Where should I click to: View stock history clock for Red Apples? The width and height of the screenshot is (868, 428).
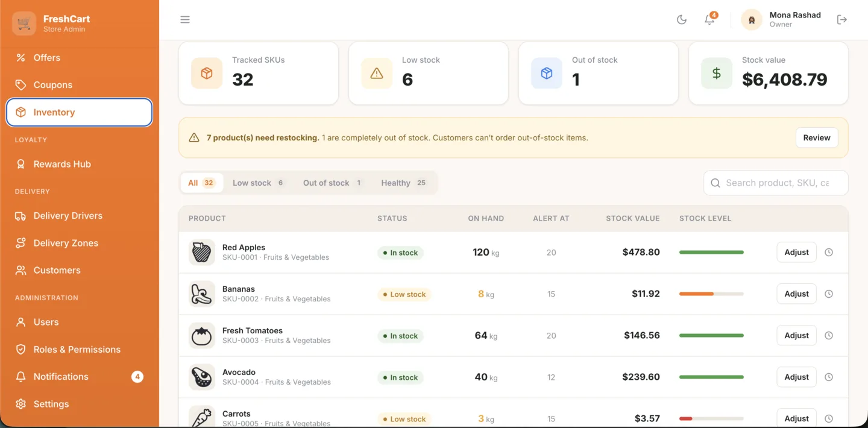[x=829, y=253]
